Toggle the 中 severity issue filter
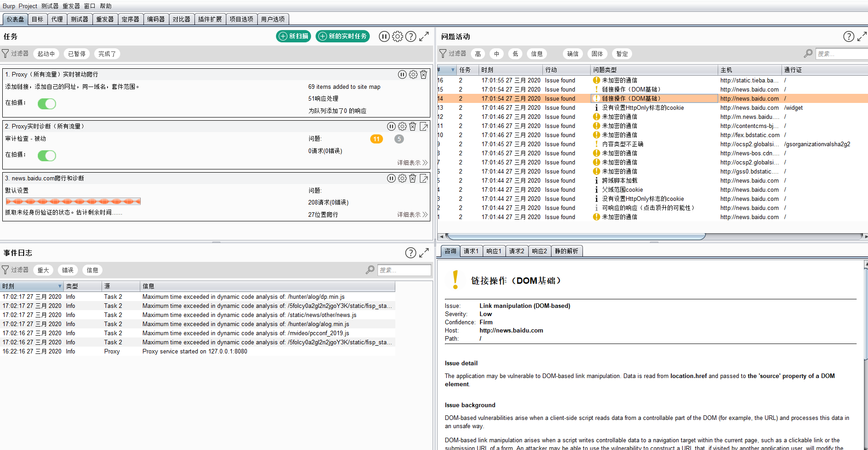 496,54
